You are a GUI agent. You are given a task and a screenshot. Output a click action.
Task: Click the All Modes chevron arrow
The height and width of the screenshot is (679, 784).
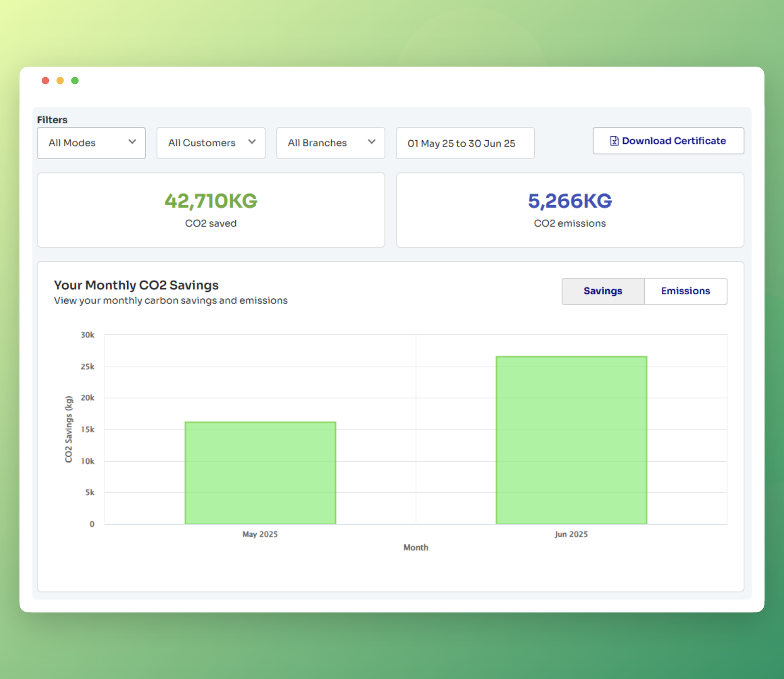pyautogui.click(x=132, y=142)
